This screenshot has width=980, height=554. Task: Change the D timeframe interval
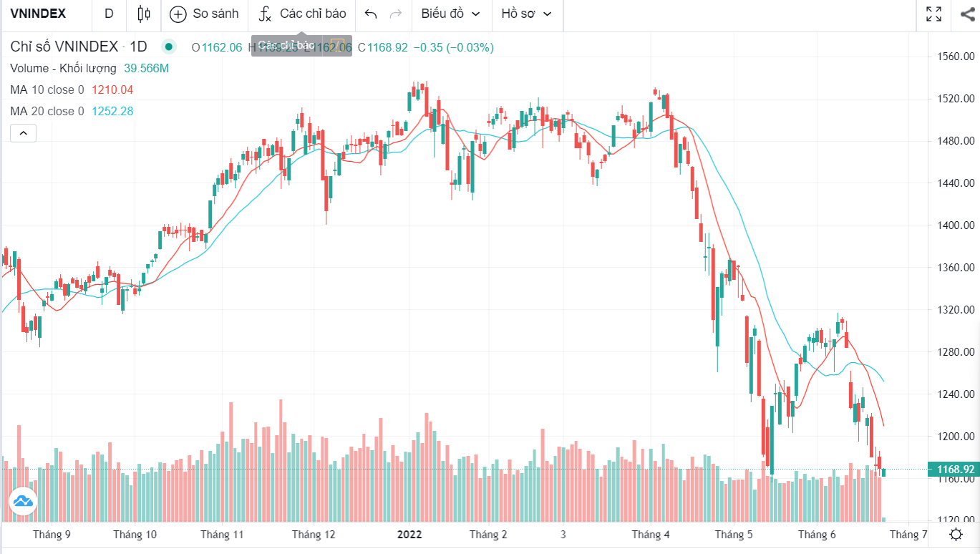tap(109, 14)
